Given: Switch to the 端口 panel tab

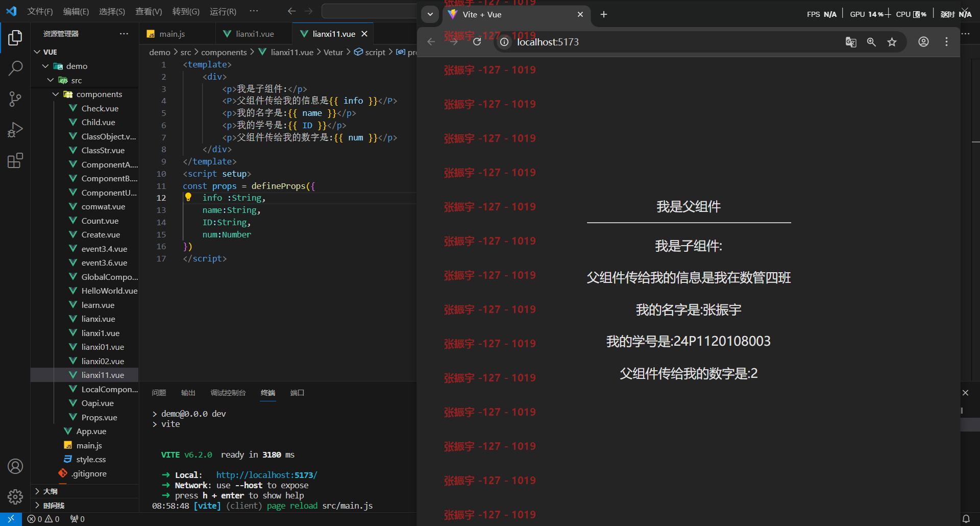Looking at the screenshot, I should pos(297,393).
